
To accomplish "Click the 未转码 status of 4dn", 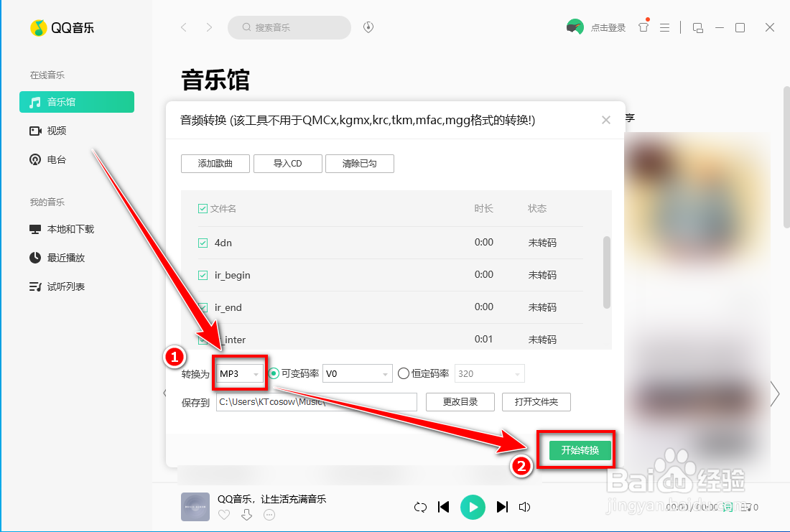I will point(542,243).
